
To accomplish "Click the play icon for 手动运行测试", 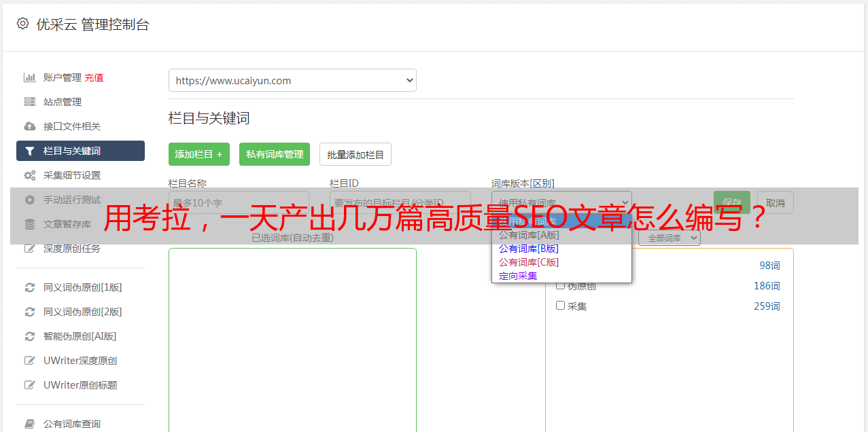I will pyautogui.click(x=29, y=200).
